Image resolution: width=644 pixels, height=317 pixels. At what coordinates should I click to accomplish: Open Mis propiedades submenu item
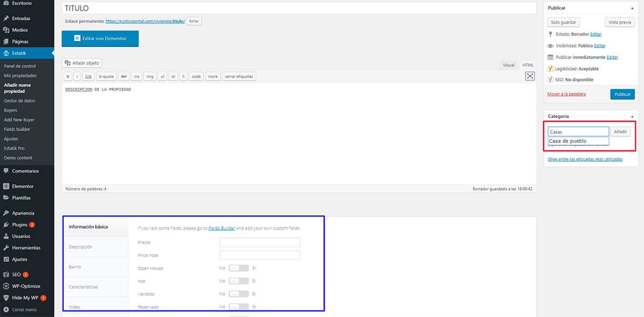pyautogui.click(x=20, y=75)
